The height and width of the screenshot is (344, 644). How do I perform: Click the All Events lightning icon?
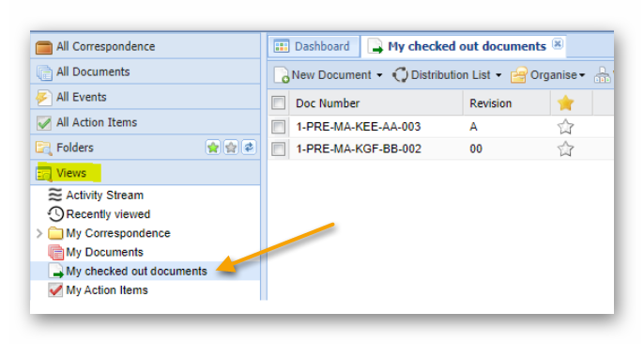(x=43, y=98)
